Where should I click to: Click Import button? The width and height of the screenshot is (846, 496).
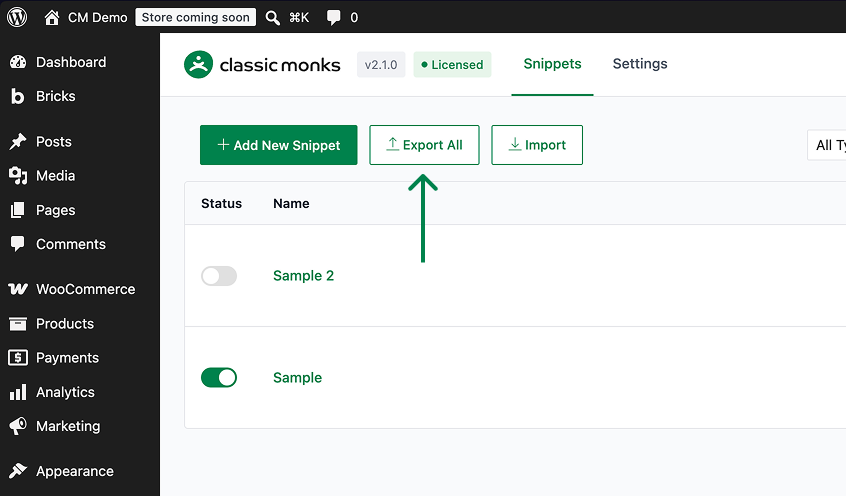coord(537,145)
